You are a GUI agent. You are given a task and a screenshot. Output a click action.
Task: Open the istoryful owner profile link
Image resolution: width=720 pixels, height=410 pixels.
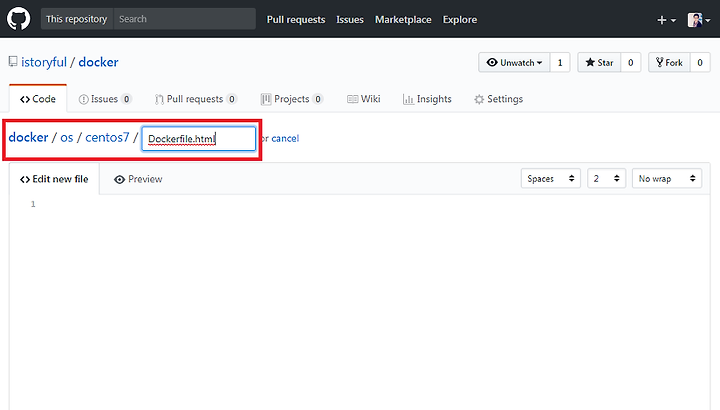pos(44,62)
